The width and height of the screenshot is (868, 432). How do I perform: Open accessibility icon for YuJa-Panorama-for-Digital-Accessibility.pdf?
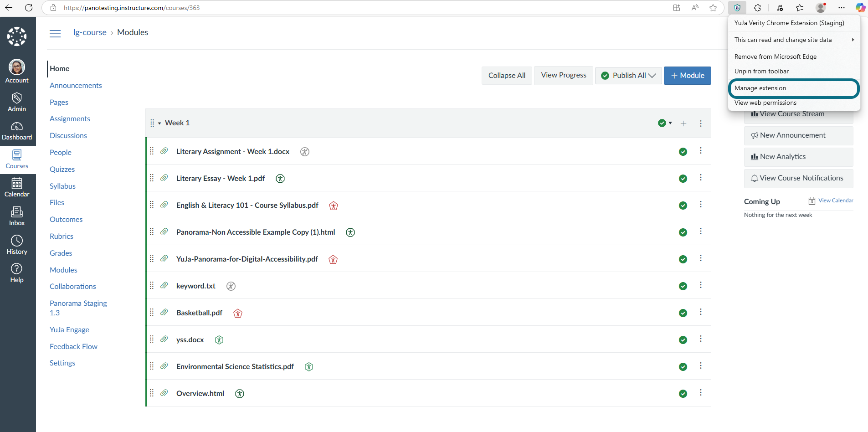click(x=333, y=259)
